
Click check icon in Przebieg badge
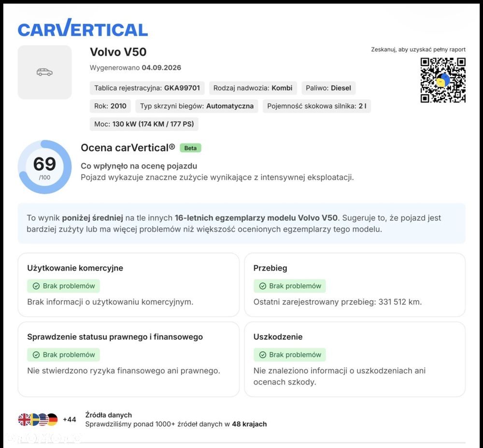tap(262, 286)
